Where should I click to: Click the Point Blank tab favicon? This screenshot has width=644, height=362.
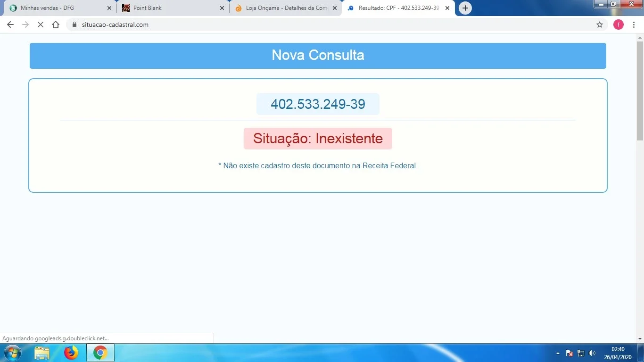pyautogui.click(x=126, y=8)
